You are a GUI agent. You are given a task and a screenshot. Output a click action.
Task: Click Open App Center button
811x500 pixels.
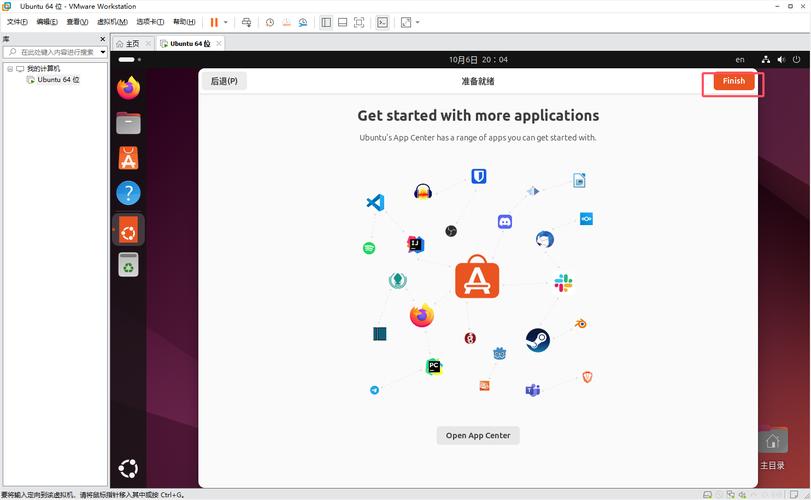[x=478, y=435]
